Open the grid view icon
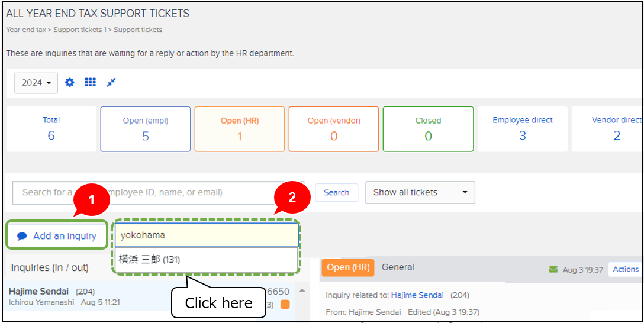This screenshot has height=323, width=644. click(x=90, y=83)
